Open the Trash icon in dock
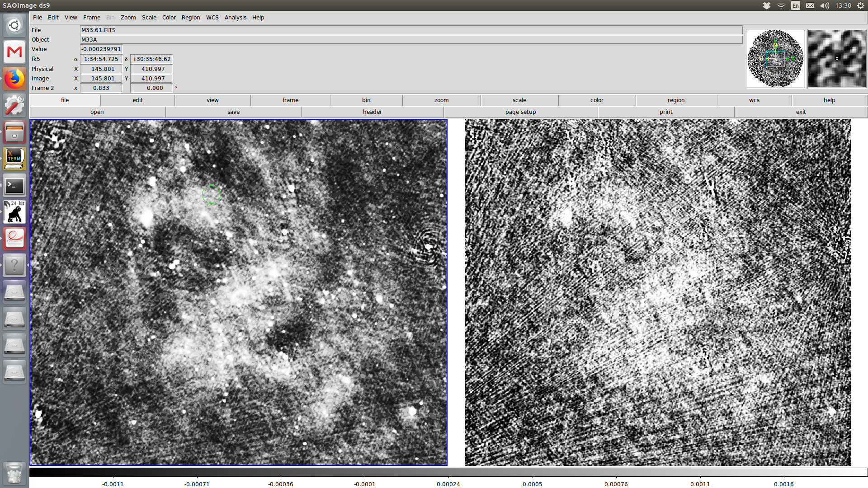This screenshot has width=868, height=488. [14, 473]
